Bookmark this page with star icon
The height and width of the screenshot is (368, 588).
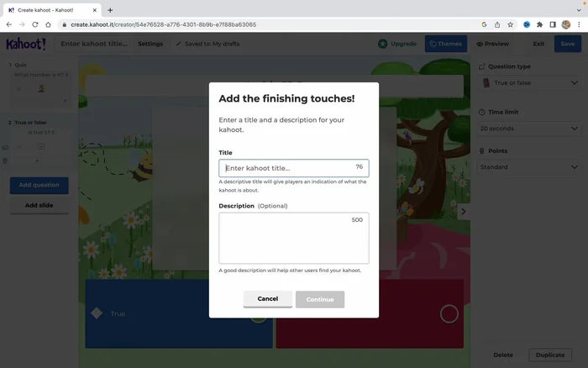(x=510, y=24)
